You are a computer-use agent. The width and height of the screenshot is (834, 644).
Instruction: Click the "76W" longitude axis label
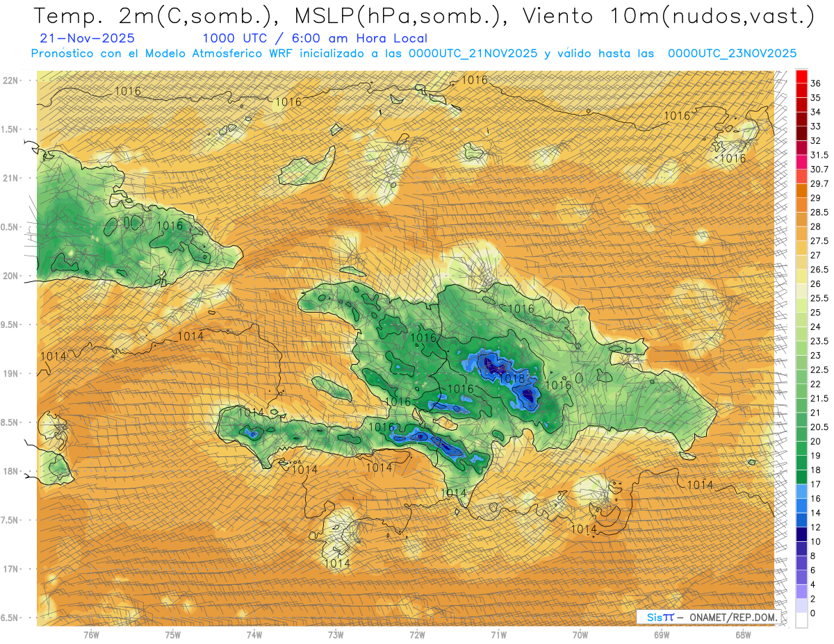(x=91, y=635)
